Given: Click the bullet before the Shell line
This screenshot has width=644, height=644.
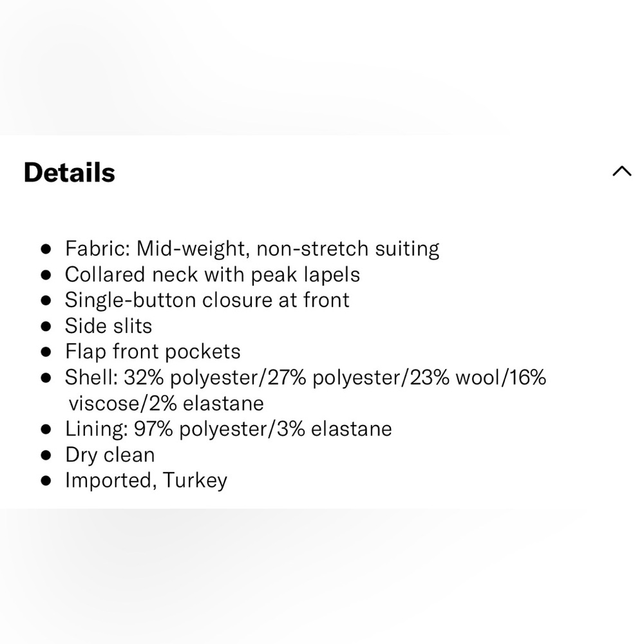Looking at the screenshot, I should point(46,377).
